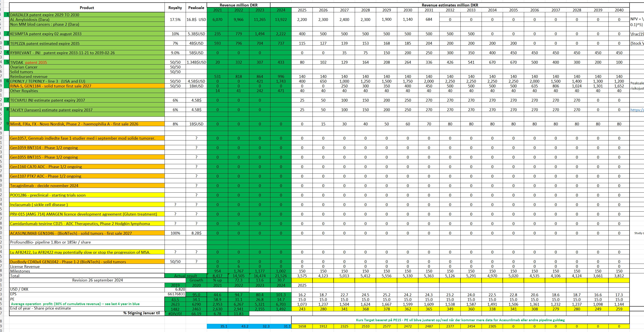Select the "Peaksale" column header
Image resolution: width=644 pixels, height=332 pixels.
coord(196,8)
